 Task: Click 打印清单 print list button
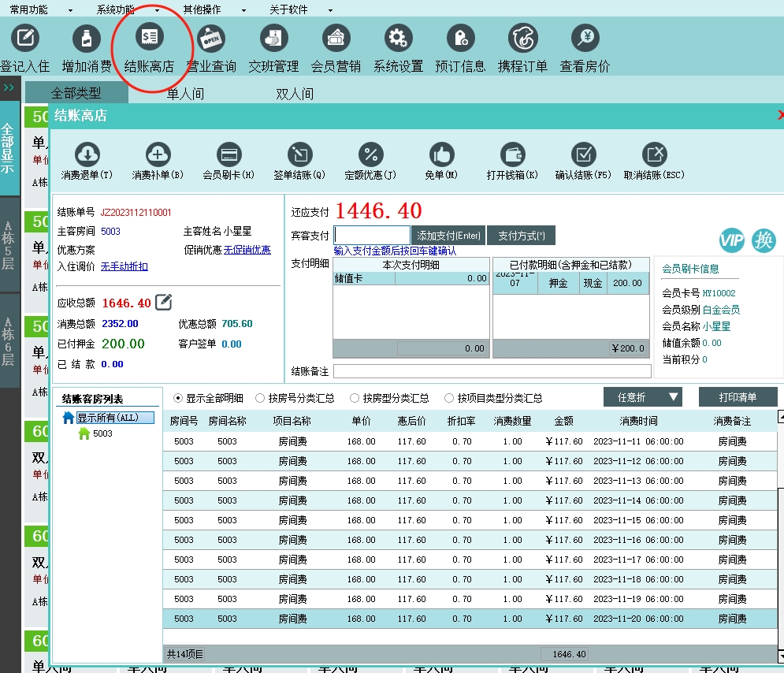738,397
